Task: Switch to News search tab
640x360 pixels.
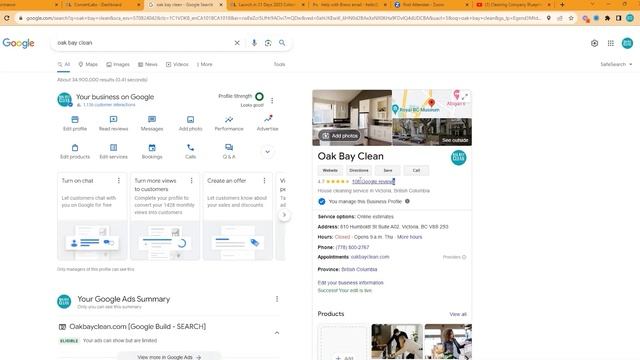Action: click(148, 64)
